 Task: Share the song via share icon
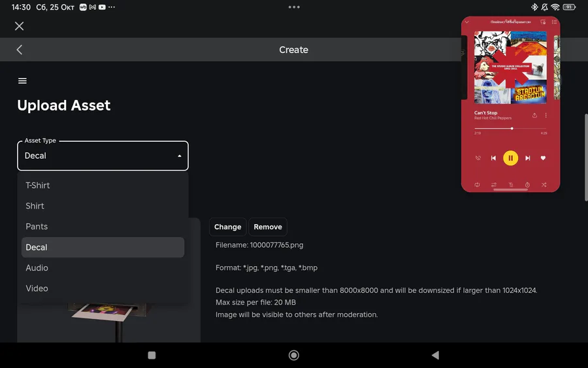(534, 115)
